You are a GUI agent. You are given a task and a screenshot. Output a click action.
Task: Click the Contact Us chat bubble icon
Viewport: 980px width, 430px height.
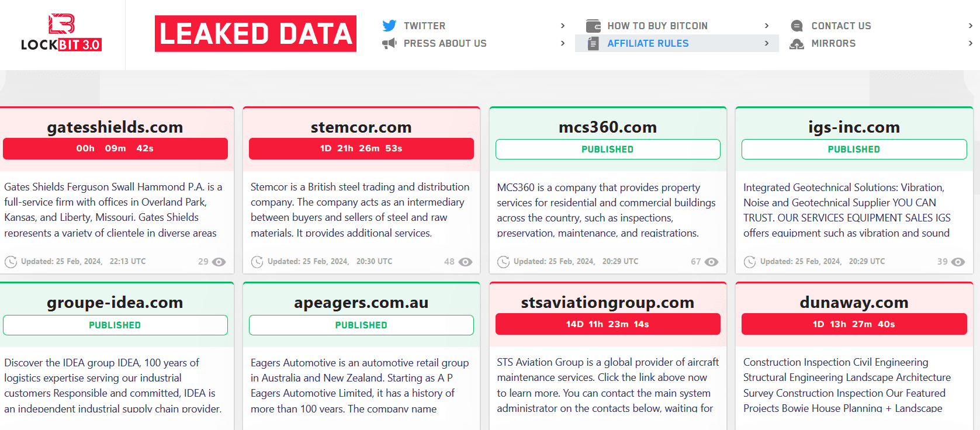pos(797,26)
